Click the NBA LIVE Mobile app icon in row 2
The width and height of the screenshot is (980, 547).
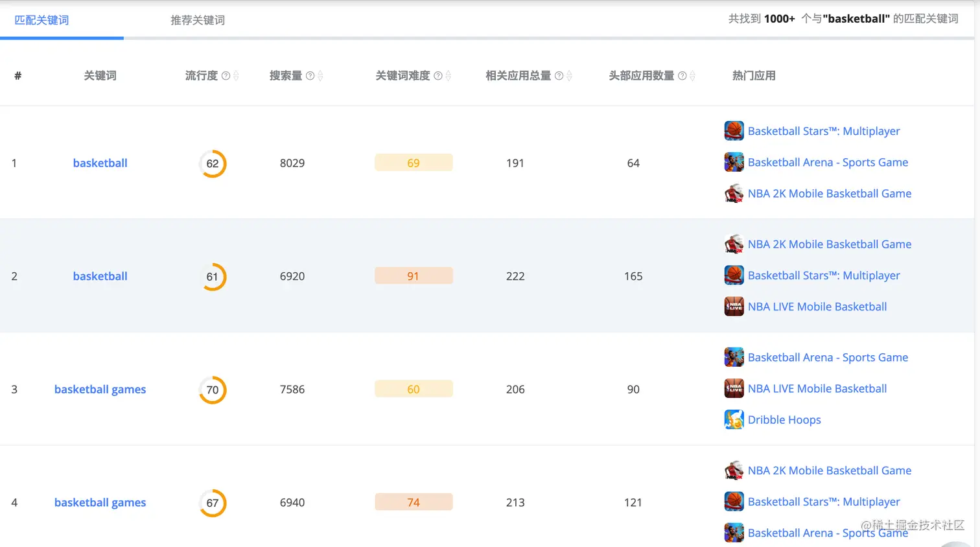click(734, 306)
